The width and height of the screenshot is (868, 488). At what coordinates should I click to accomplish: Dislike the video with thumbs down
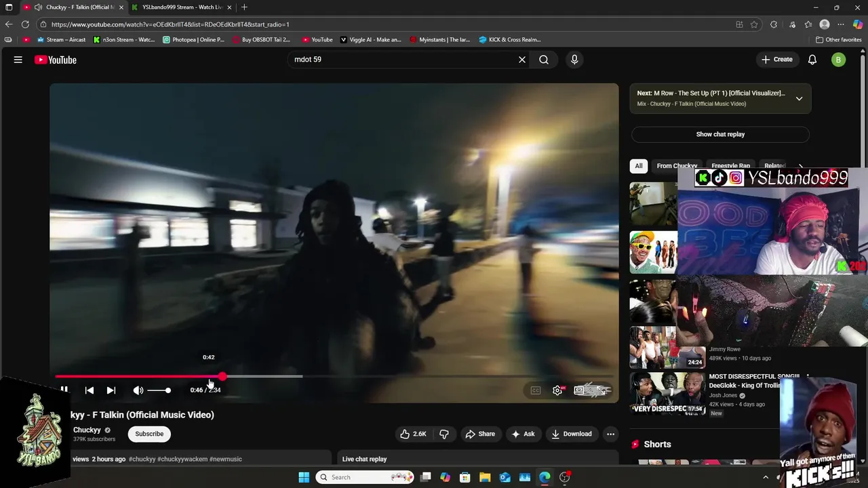click(444, 434)
